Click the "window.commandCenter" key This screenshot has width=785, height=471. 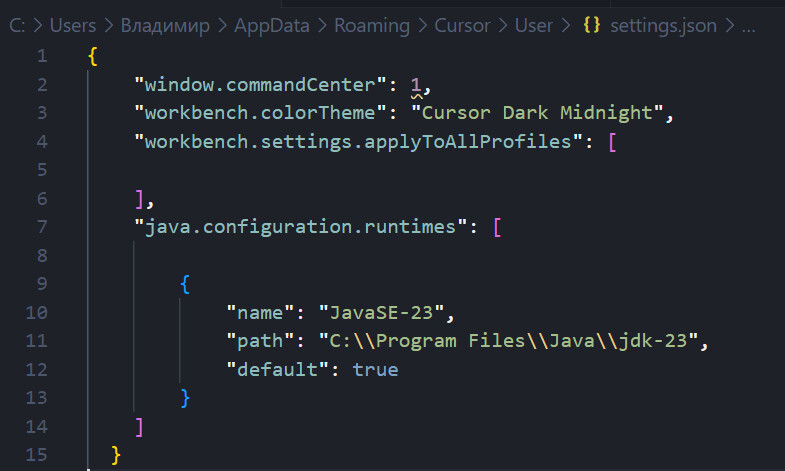click(260, 85)
